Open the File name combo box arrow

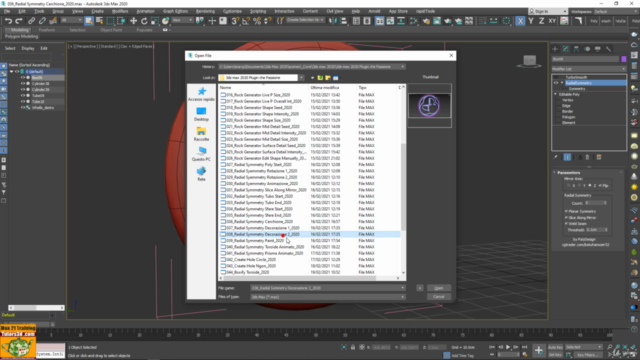pos(402,288)
